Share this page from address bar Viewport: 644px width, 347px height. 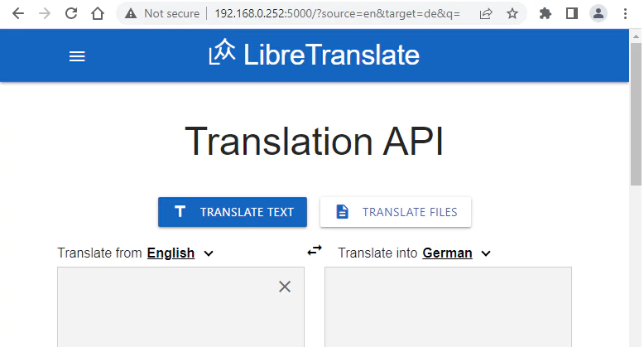486,13
